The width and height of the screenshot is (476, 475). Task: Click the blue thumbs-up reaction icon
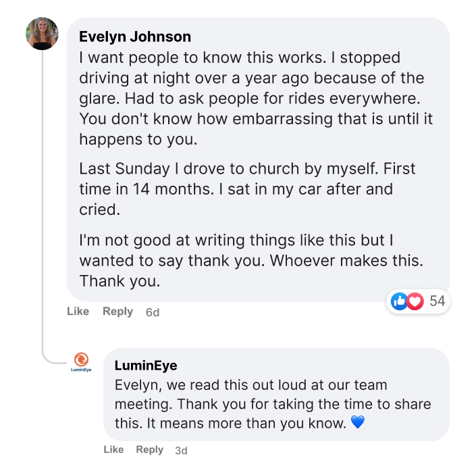click(399, 301)
